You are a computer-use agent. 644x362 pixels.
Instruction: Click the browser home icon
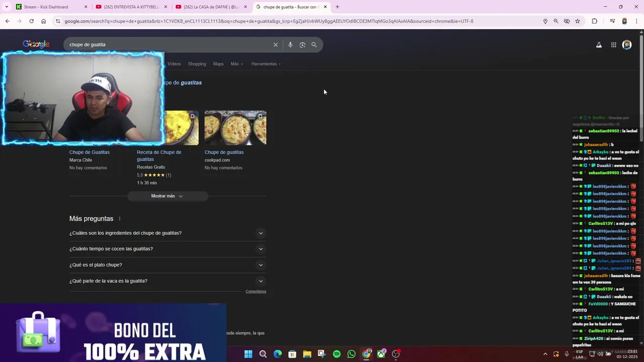tap(43, 21)
